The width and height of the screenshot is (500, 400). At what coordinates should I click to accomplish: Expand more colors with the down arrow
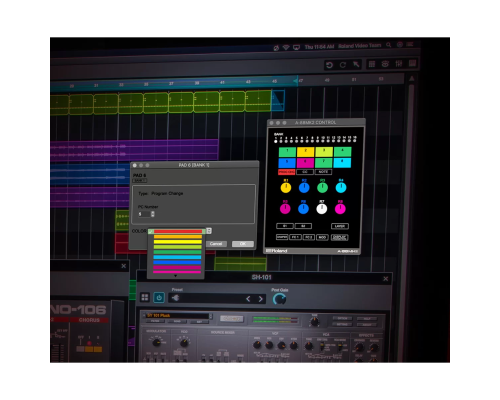point(176,276)
